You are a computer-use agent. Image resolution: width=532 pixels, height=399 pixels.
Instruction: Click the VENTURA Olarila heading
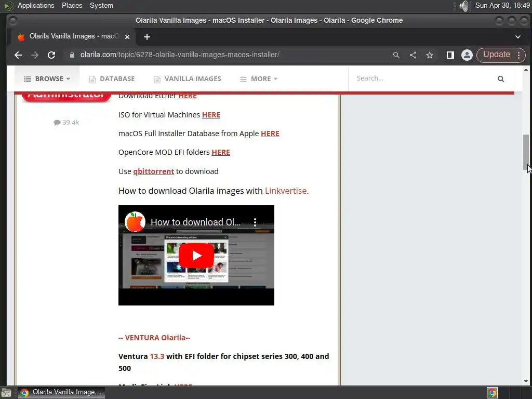click(x=154, y=338)
